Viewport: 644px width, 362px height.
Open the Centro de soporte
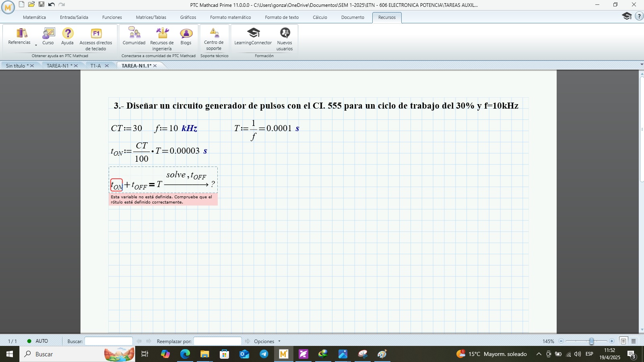coord(214,38)
